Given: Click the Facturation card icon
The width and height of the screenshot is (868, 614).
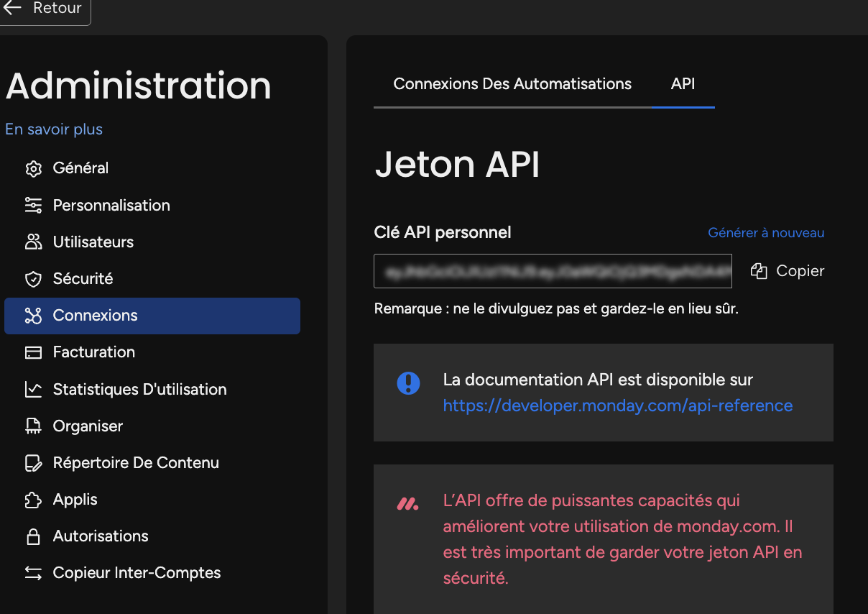Looking at the screenshot, I should point(33,352).
